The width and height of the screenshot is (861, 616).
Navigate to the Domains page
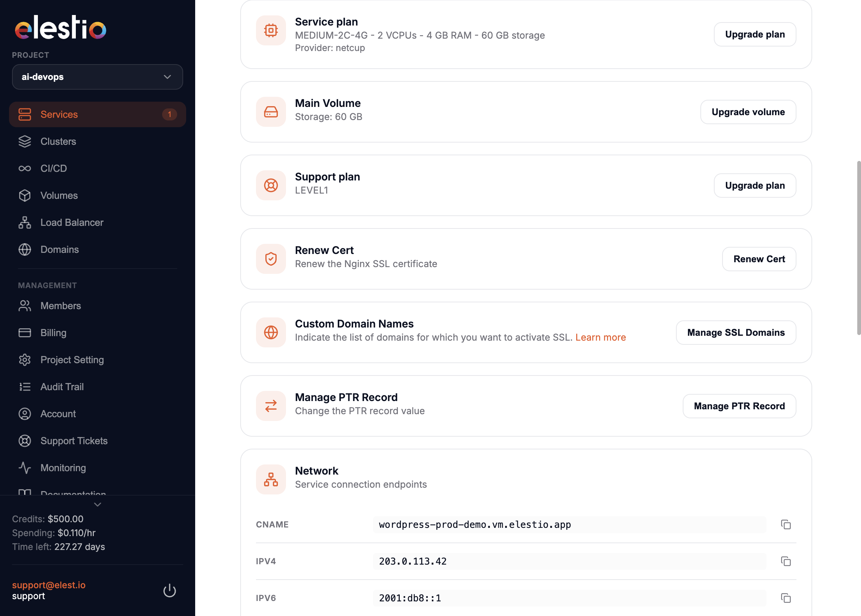click(x=98, y=249)
